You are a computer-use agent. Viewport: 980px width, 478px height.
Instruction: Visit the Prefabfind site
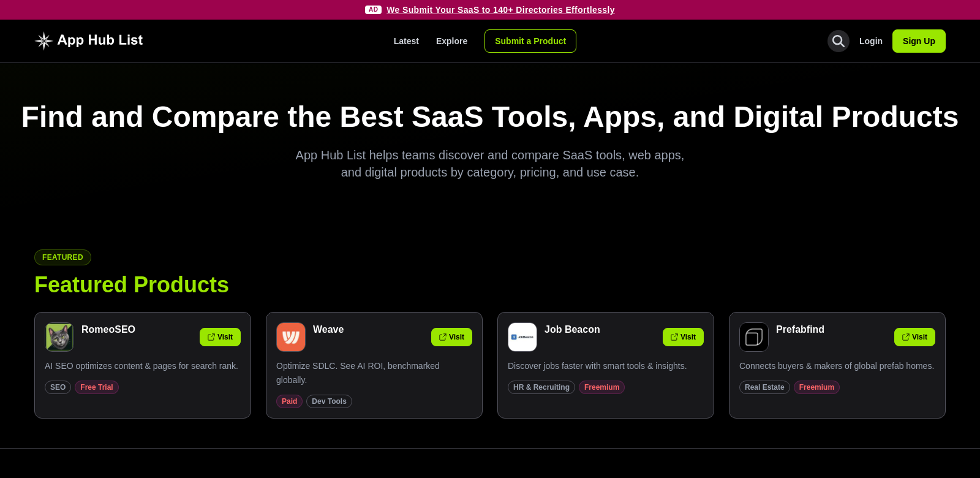coord(914,337)
